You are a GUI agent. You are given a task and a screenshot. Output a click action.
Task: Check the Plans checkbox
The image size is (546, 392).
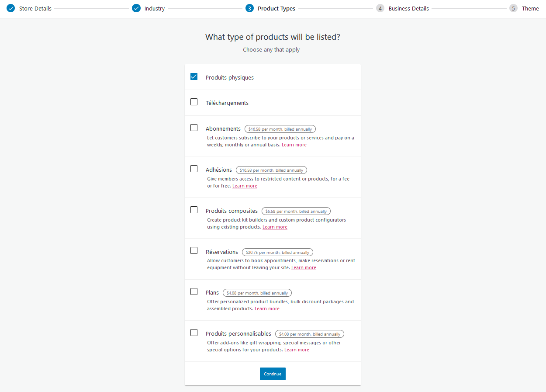coord(194,291)
